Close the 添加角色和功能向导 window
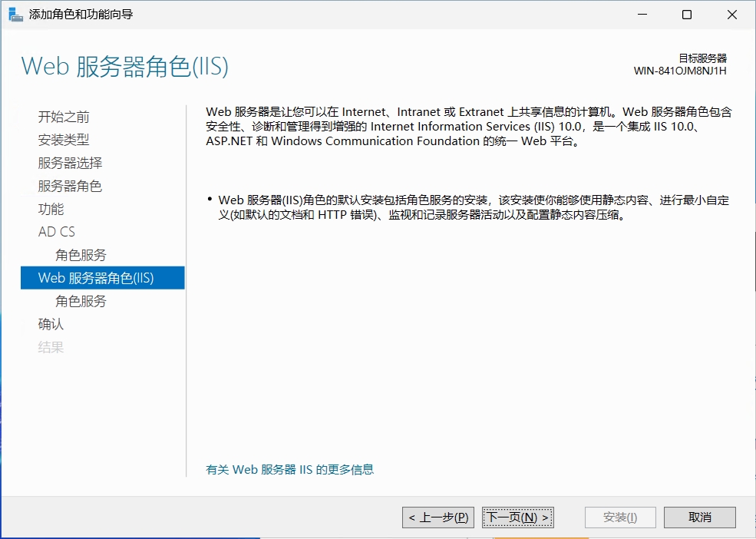 732,15
